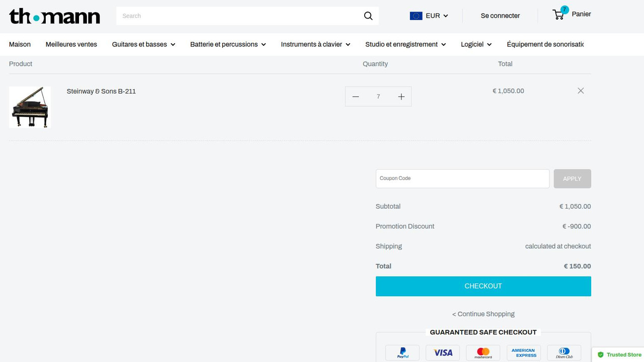Click the APPLY coupon button

572,178
